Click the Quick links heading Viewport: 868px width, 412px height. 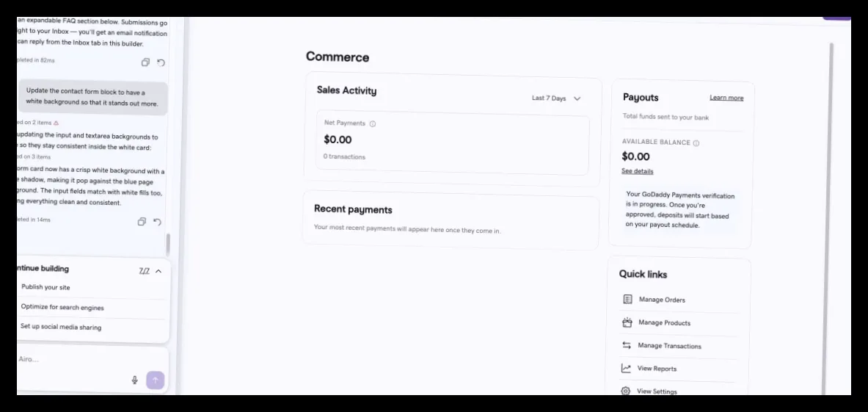tap(643, 274)
